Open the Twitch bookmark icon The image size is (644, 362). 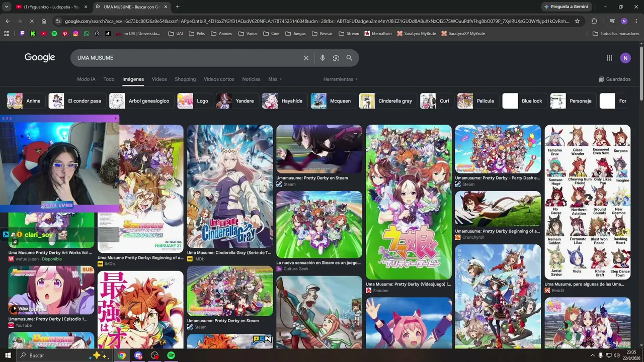click(x=22, y=34)
